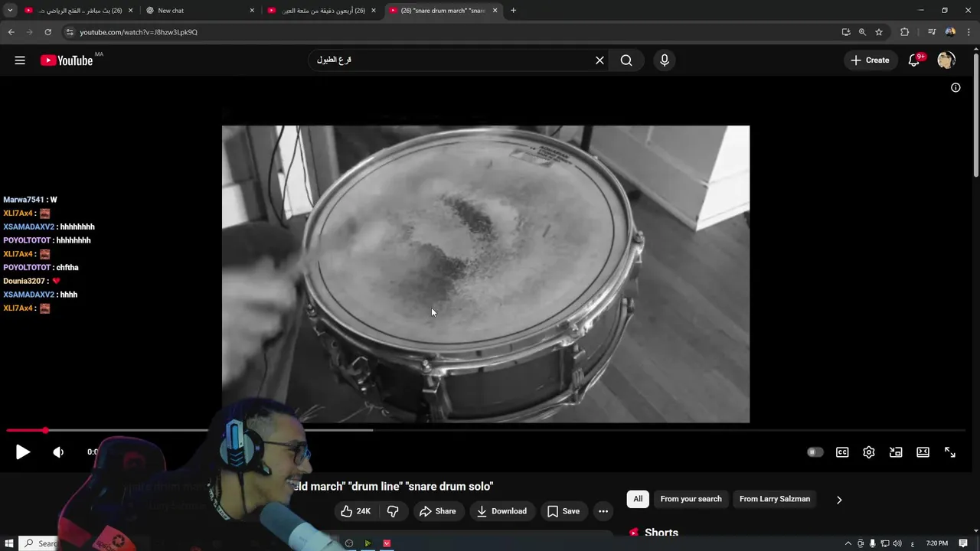This screenshot has height=551, width=980.
Task: Enter full screen mode
Action: pos(949,452)
